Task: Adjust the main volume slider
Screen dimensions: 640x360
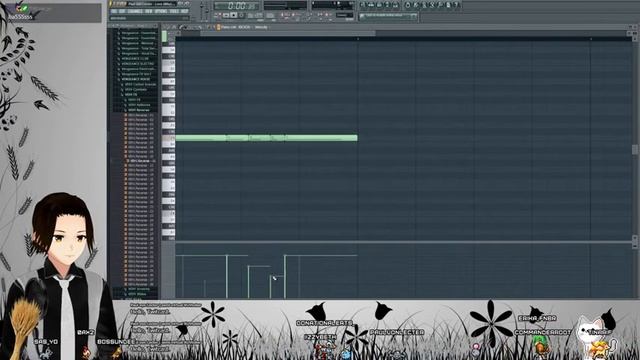Action: click(201, 10)
